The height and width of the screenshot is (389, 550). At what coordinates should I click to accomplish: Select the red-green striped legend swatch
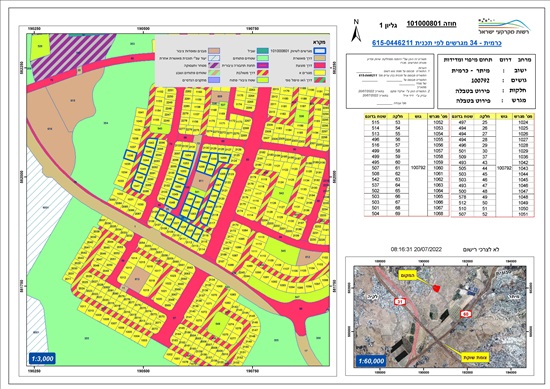(x=320, y=80)
